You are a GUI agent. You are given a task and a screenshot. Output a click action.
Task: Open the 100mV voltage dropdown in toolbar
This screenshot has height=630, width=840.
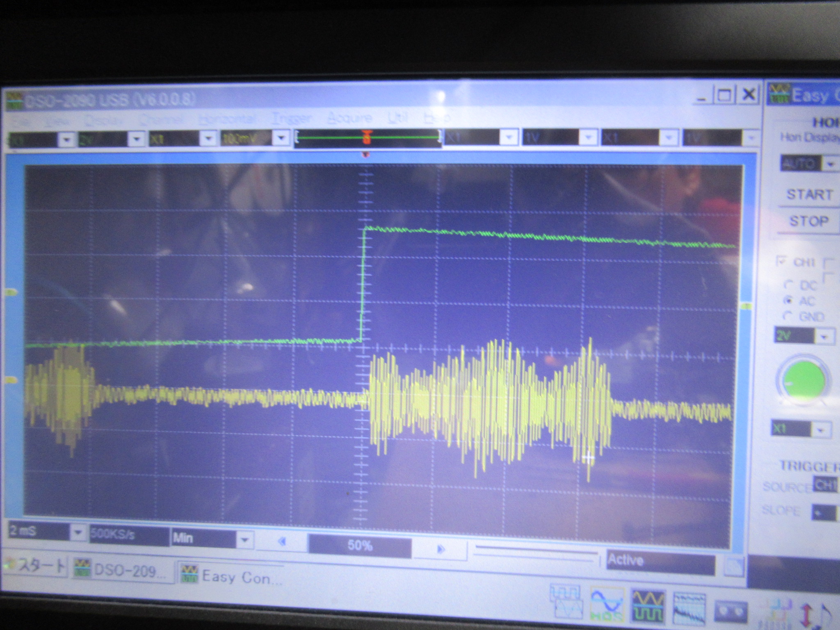click(x=281, y=138)
